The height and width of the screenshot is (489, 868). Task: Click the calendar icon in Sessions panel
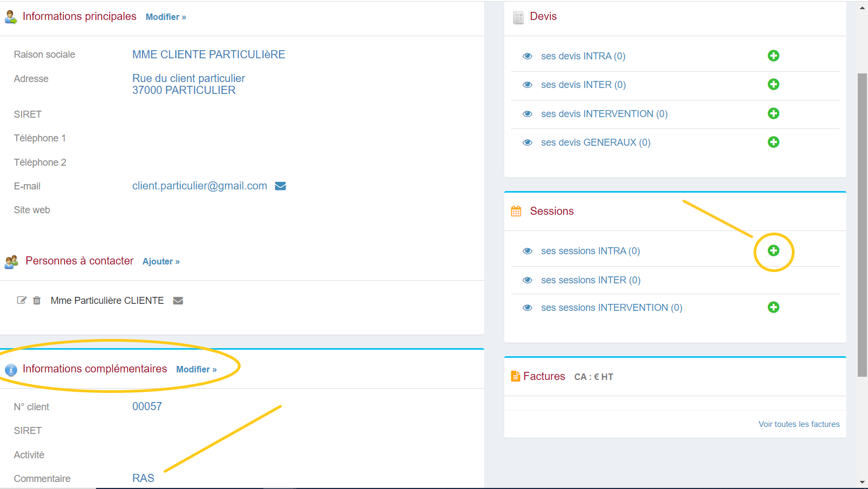516,210
